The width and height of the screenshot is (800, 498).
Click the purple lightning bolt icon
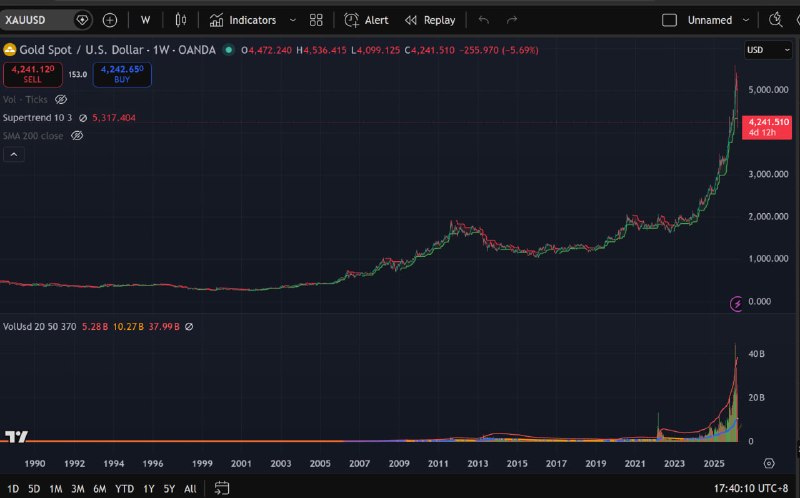738,302
